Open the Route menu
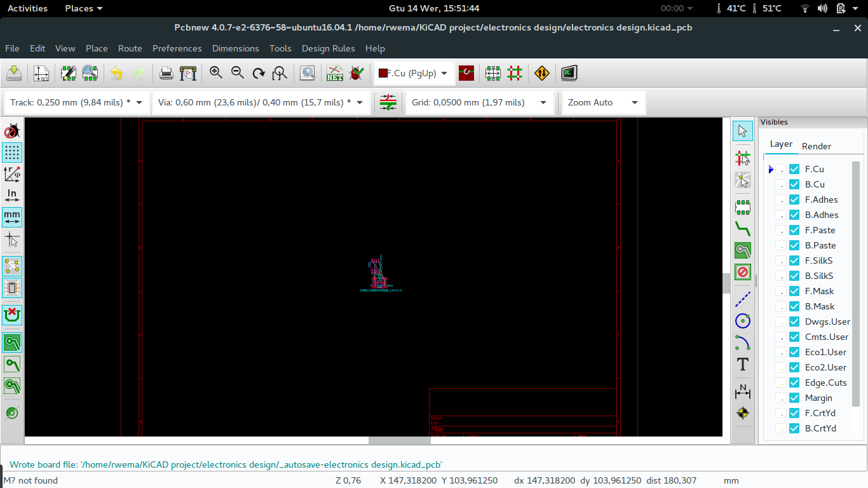Screen dimensions: 868x488 point(130,48)
